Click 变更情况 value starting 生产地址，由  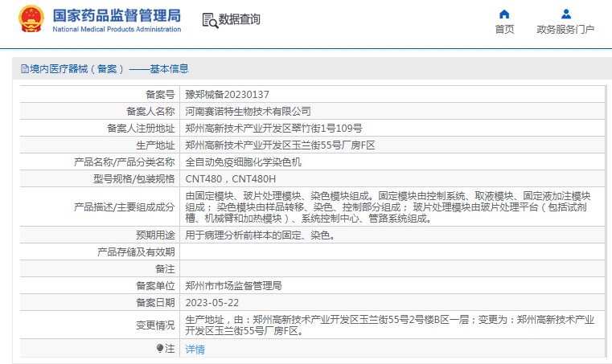[x=389, y=325]
